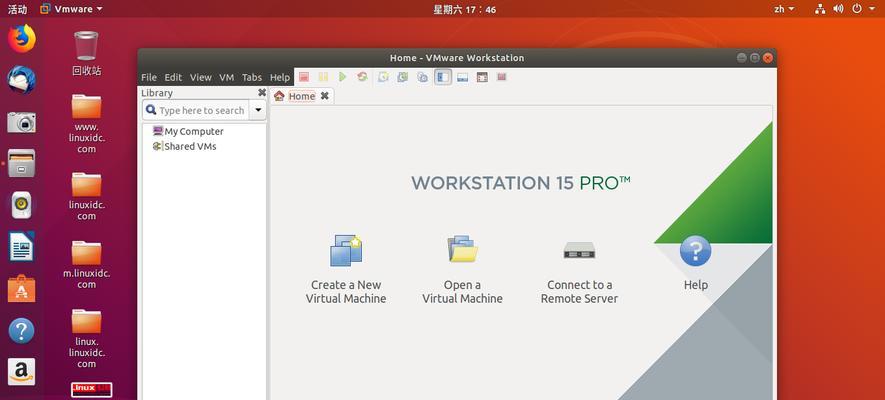The width and height of the screenshot is (885, 400).
Task: Click the volume speaker icon in top bar
Action: click(x=838, y=9)
